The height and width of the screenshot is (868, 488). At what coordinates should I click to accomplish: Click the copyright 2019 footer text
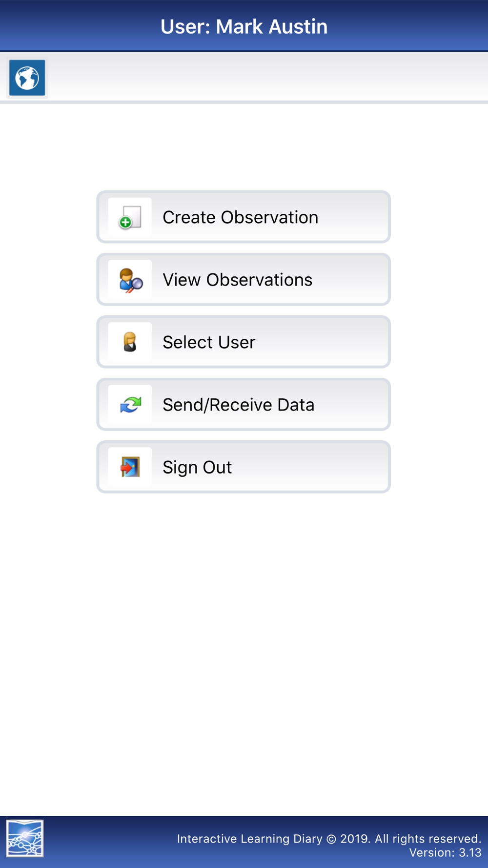point(329,839)
